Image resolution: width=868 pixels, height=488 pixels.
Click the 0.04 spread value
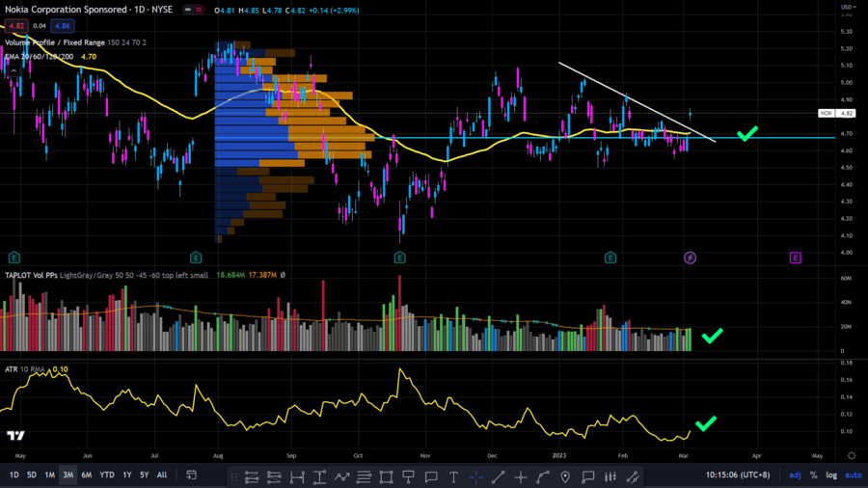(40, 26)
